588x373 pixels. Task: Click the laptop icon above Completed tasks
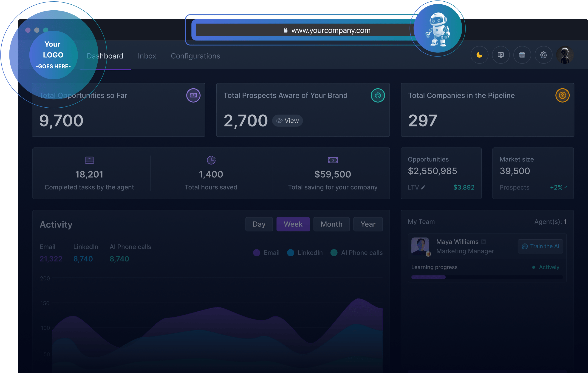click(x=89, y=160)
